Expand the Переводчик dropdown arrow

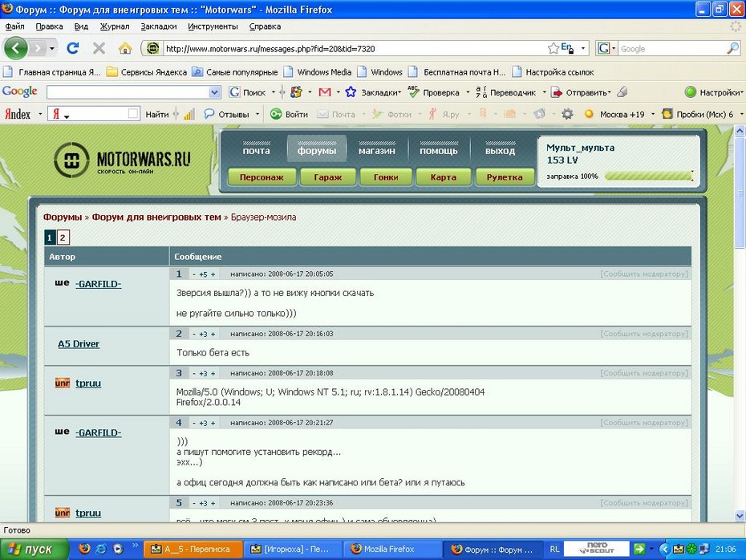(x=544, y=92)
